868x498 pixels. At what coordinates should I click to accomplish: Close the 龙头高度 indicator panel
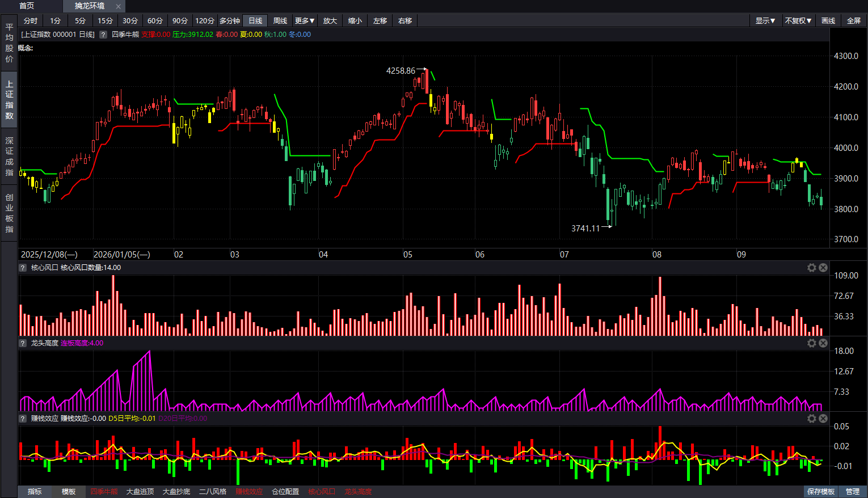pyautogui.click(x=823, y=343)
